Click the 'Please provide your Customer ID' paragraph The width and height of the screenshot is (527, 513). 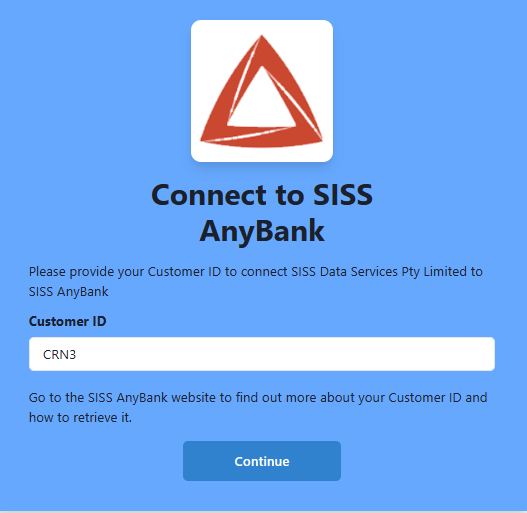coord(255,281)
